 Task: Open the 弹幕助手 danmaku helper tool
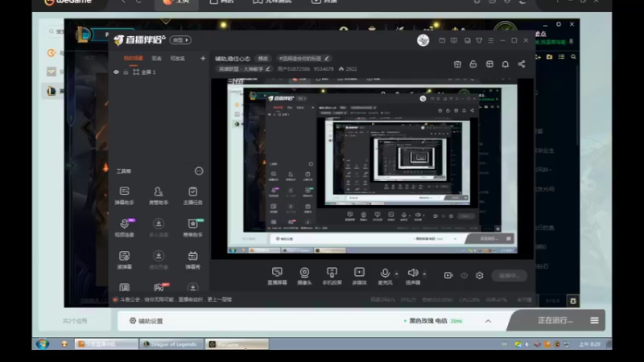[125, 195]
